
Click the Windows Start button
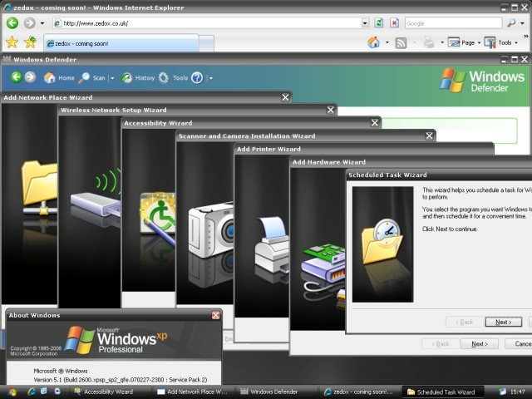[12, 392]
